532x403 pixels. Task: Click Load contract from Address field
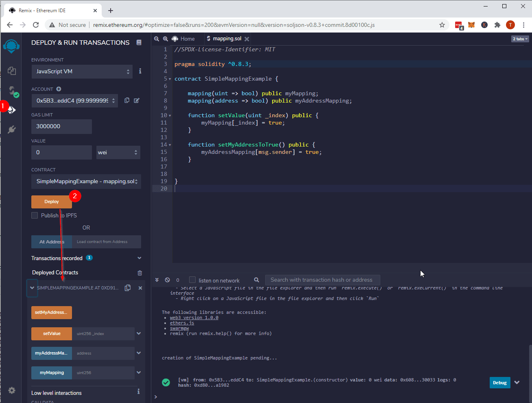(x=107, y=242)
